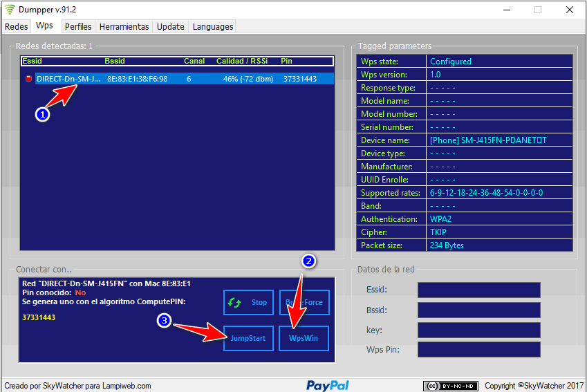Click inside the Wps Pin input field
The width and height of the screenshot is (587, 392).
pyautogui.click(x=479, y=349)
